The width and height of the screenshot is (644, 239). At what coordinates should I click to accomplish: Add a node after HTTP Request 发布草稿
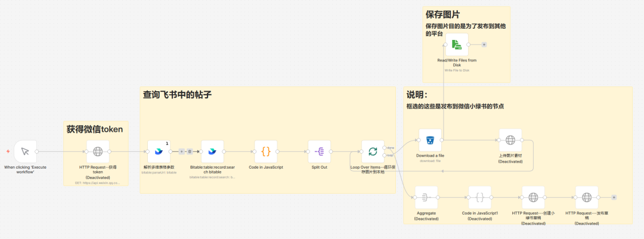coord(614,197)
